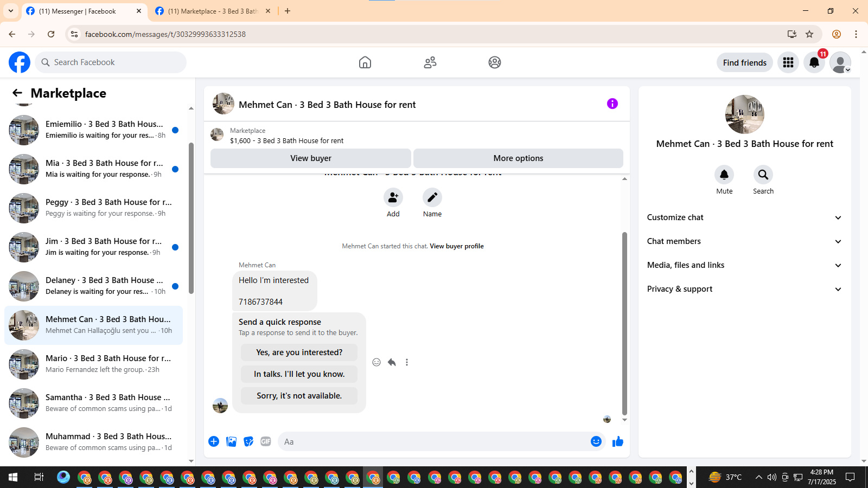Open Peggy conversation in list
This screenshot has width=868, height=488.
tap(93, 208)
